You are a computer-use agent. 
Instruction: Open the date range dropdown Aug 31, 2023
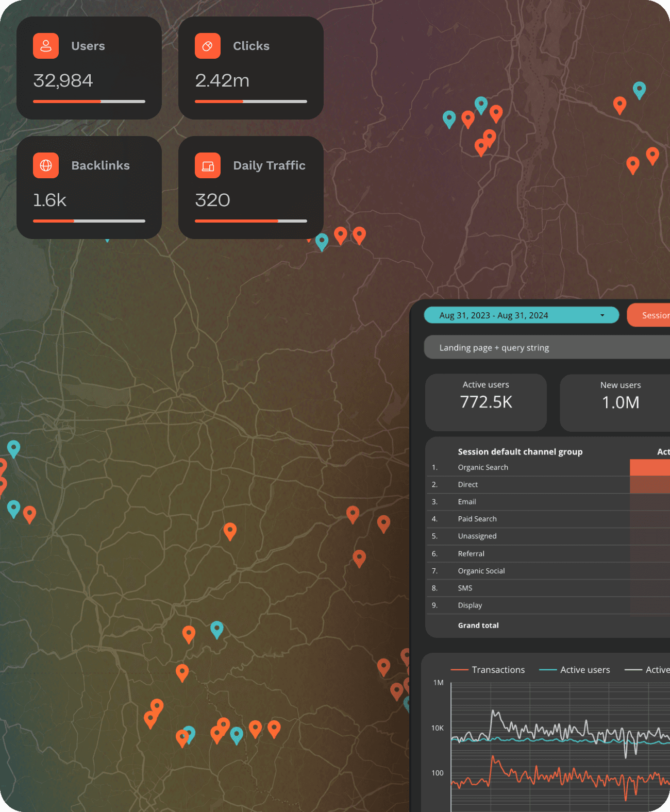point(521,315)
